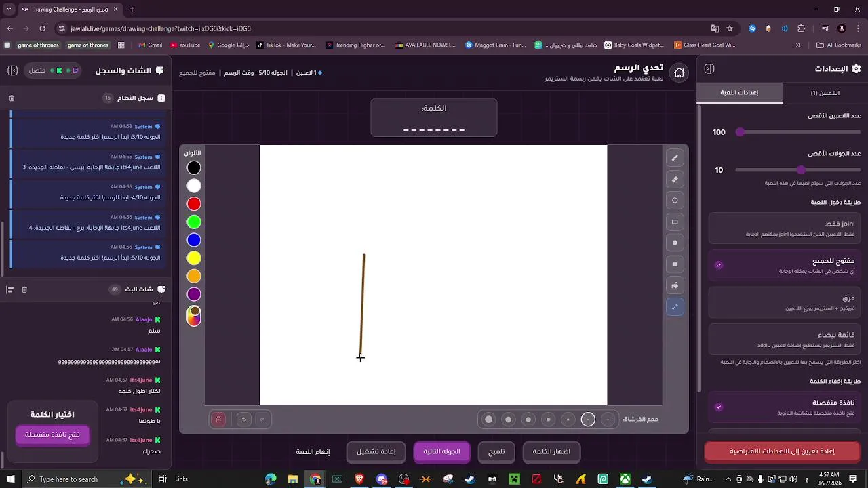
Task: Show hidden system tray icons
Action: pyautogui.click(x=728, y=479)
